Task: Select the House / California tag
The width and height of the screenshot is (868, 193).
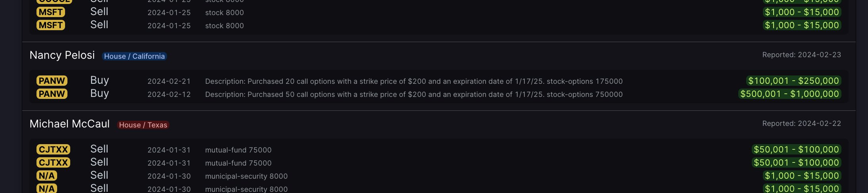Action: click(134, 56)
